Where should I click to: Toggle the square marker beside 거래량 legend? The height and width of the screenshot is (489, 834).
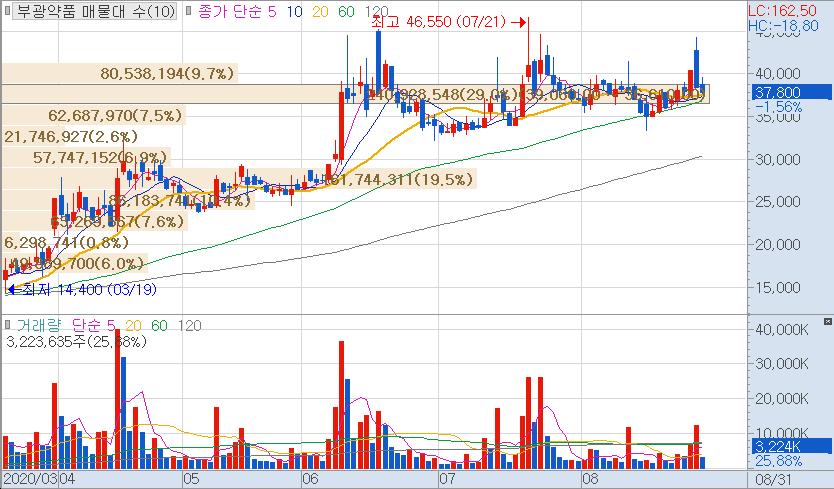click(x=7, y=325)
